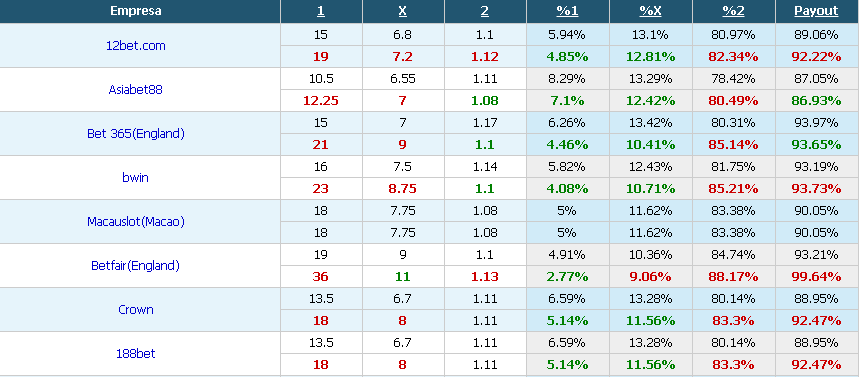Open the Betfair(England) link
The width and height of the screenshot is (859, 377).
click(135, 266)
